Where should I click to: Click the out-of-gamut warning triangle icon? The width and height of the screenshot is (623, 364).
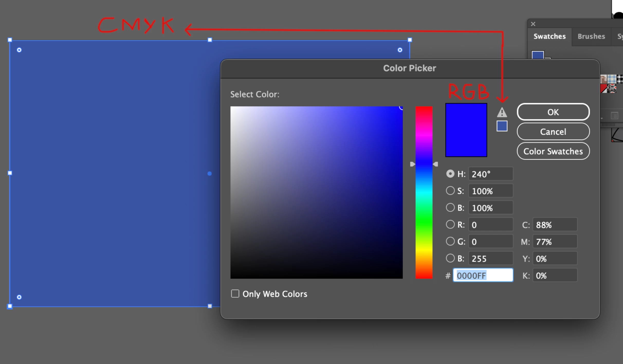pos(502,112)
